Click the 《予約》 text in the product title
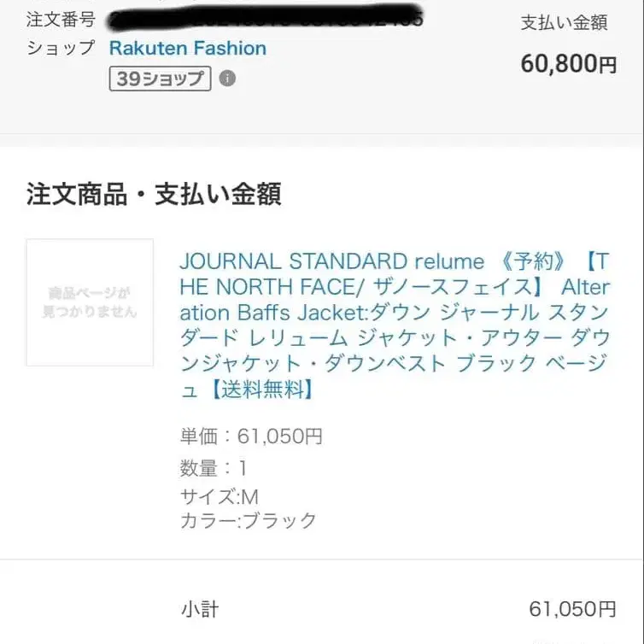The image size is (644, 644). pyautogui.click(x=533, y=261)
